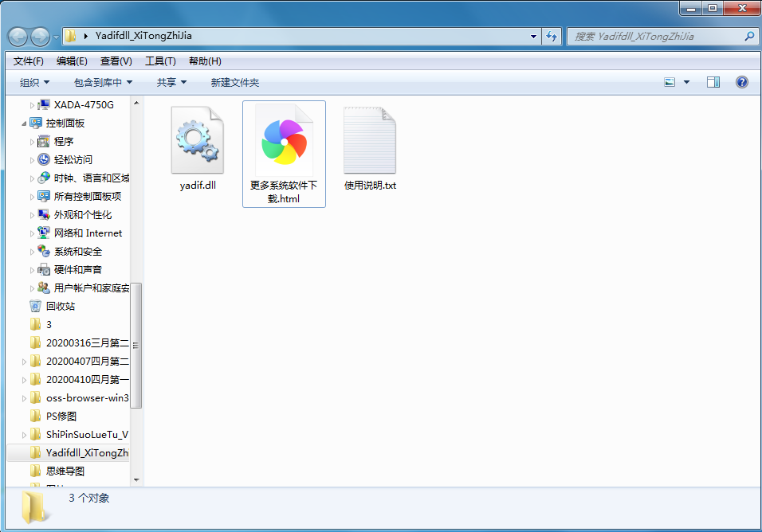762x532 pixels.
Task: Select folder 3 in the tree
Action: pos(49,325)
